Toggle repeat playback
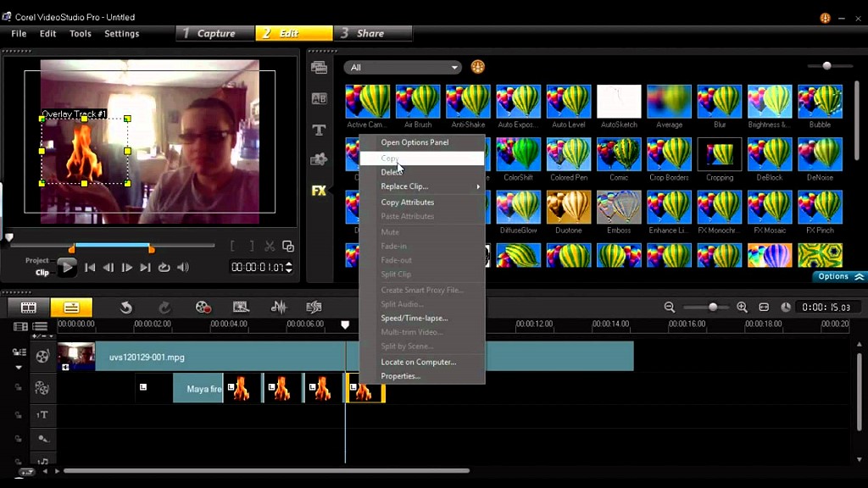This screenshot has height=488, width=868. pyautogui.click(x=164, y=268)
